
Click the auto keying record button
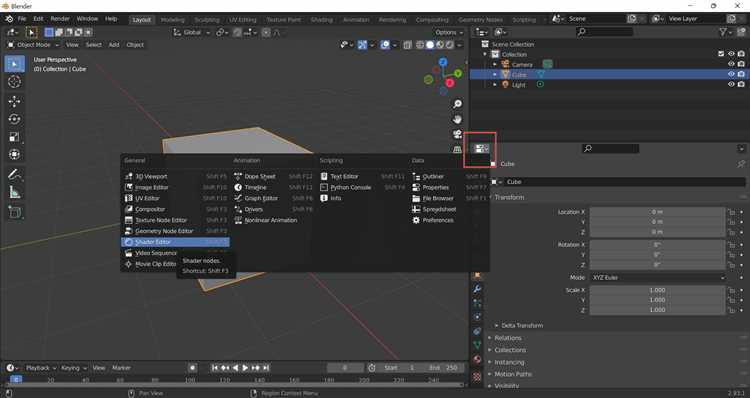(x=192, y=368)
